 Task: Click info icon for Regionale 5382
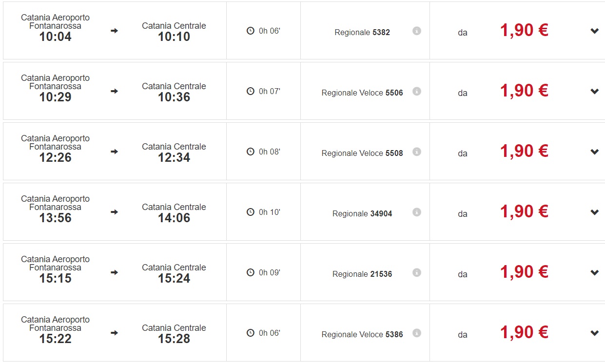pyautogui.click(x=416, y=31)
